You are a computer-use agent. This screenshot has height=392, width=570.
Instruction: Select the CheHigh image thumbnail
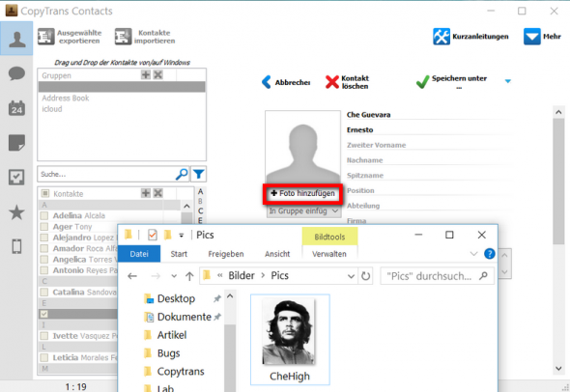pyautogui.click(x=290, y=340)
